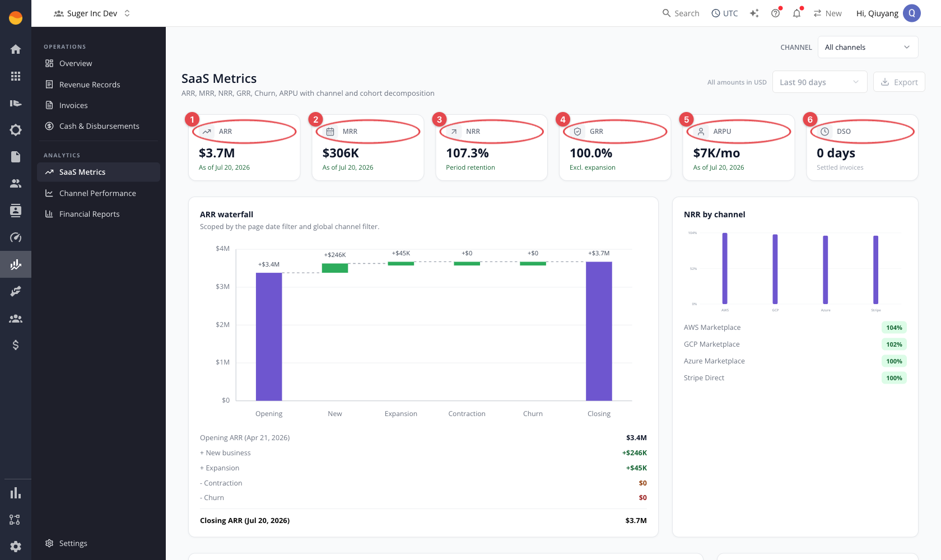The image size is (941, 560).
Task: Click the Opening ARR (Apr 21, 2026) label
Action: [245, 438]
